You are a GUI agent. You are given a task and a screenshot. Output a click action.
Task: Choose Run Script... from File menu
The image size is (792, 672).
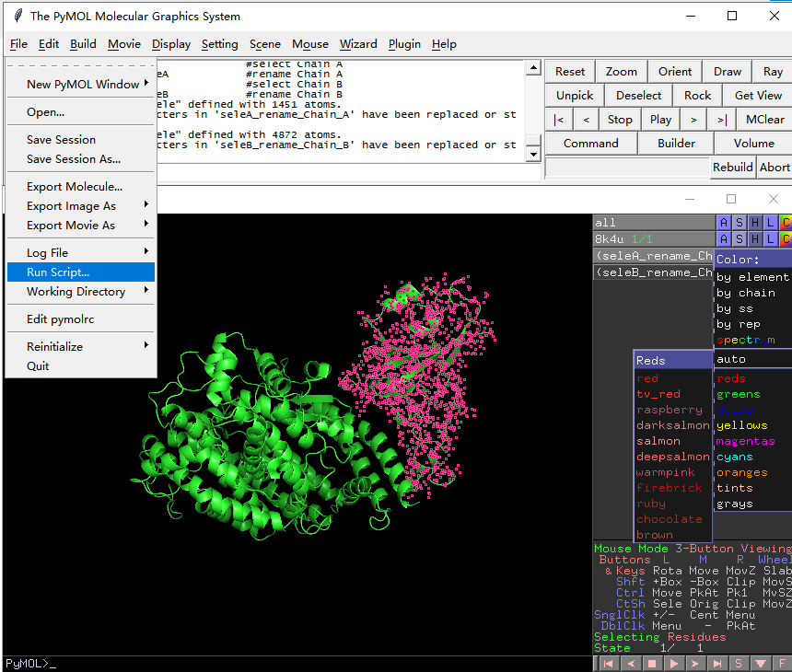click(x=58, y=272)
